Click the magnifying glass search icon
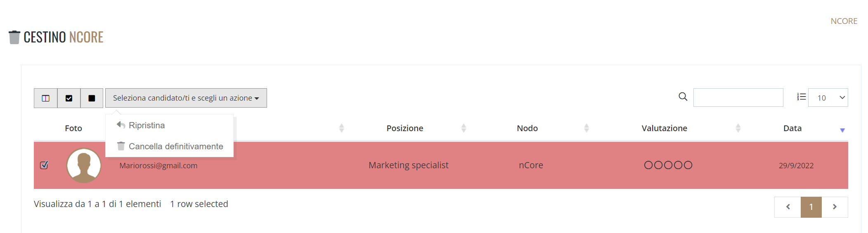Screen dimensions: 868x233 pos(683,96)
